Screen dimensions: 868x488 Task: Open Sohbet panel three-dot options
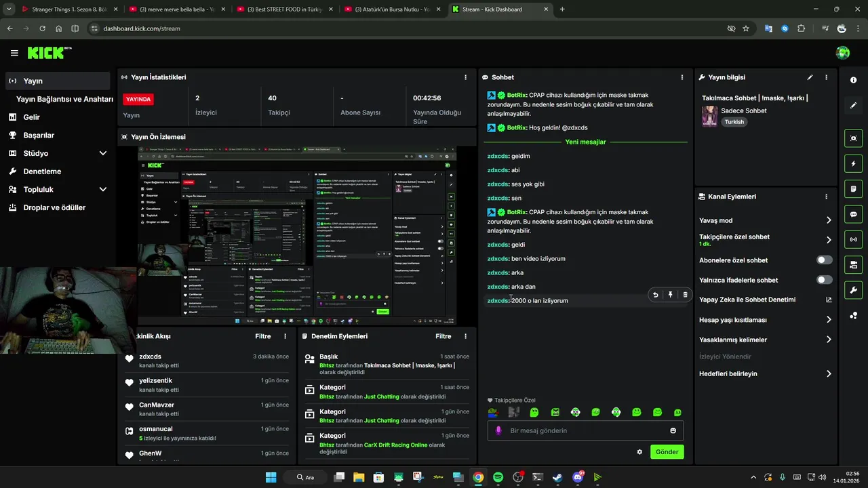pyautogui.click(x=682, y=77)
